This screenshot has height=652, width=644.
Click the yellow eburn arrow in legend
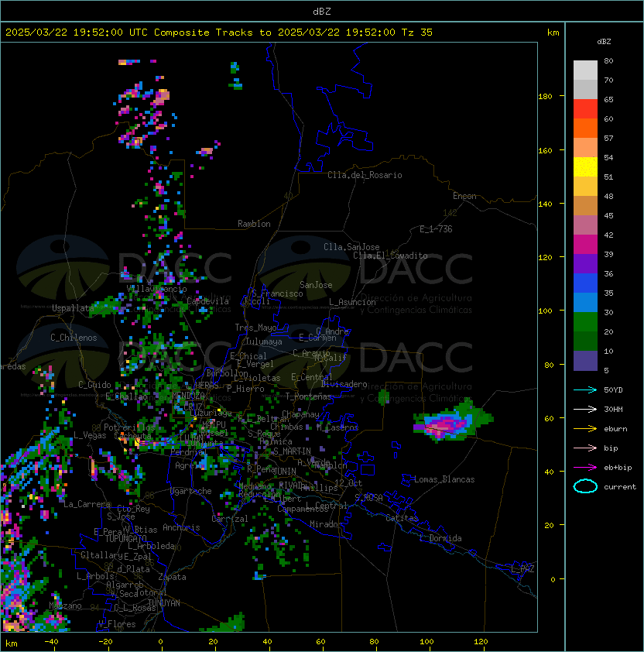585,429
